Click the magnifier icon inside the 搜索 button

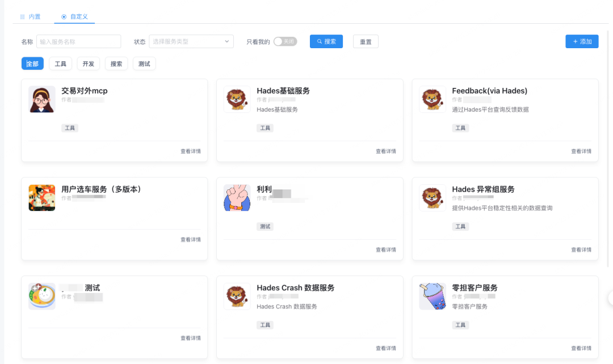tap(318, 41)
